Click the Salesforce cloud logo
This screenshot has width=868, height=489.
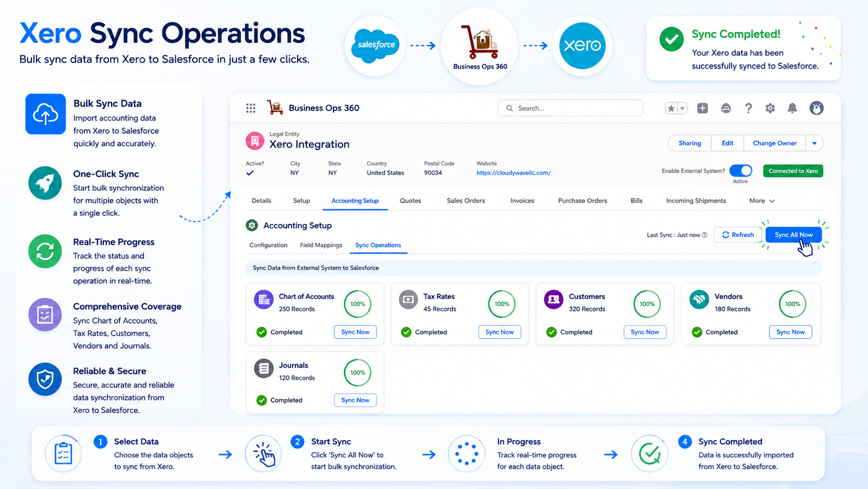coord(376,46)
